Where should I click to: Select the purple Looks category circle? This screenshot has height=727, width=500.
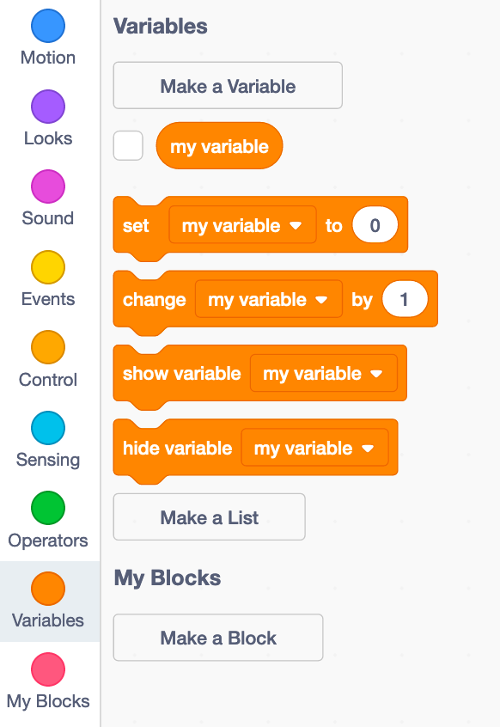[x=48, y=107]
